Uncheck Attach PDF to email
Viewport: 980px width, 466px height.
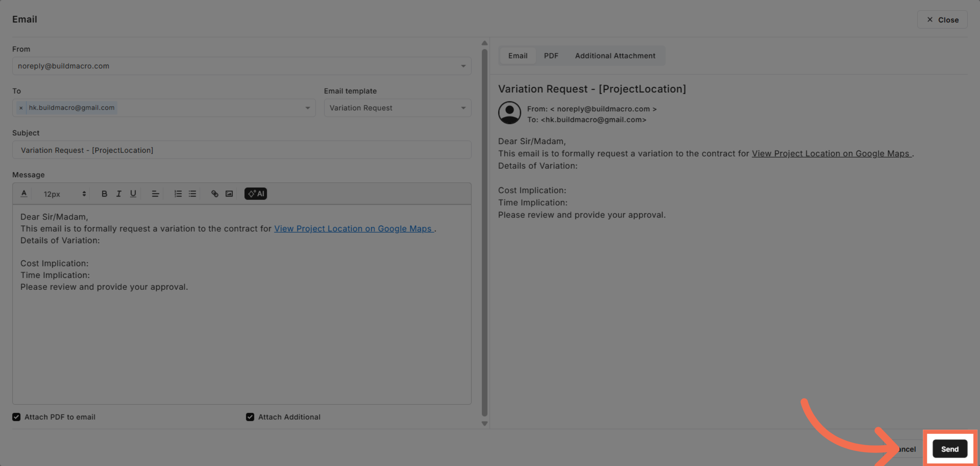pyautogui.click(x=16, y=417)
